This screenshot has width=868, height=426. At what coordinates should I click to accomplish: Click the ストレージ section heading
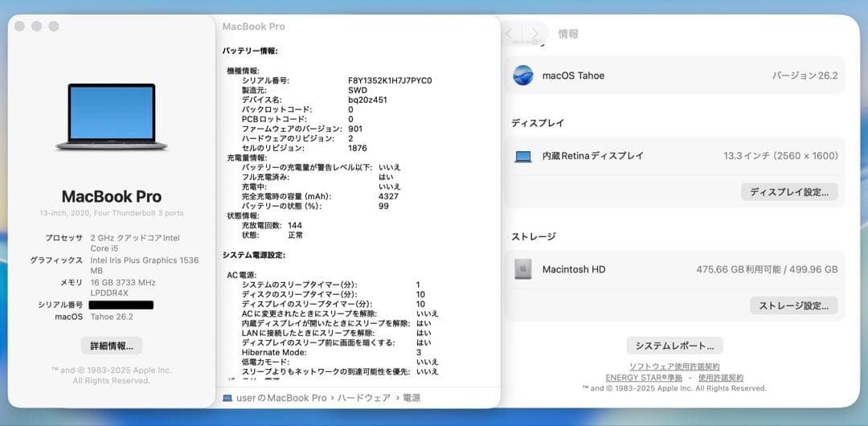pos(534,236)
